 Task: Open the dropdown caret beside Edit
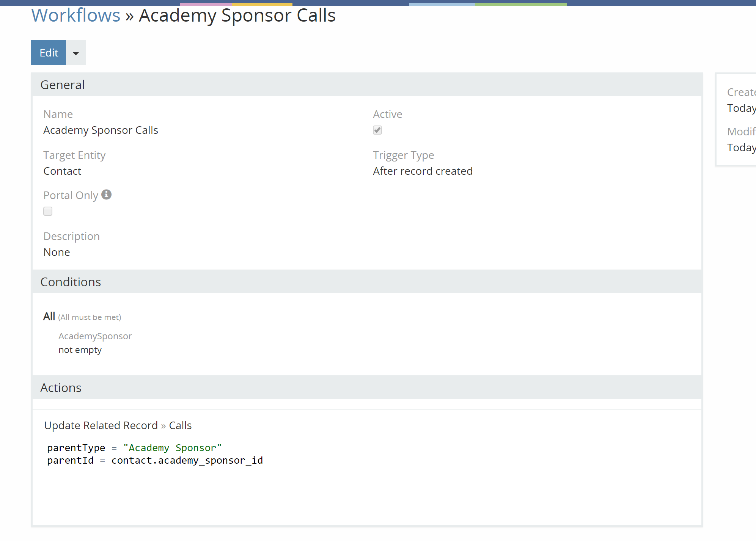tap(76, 53)
